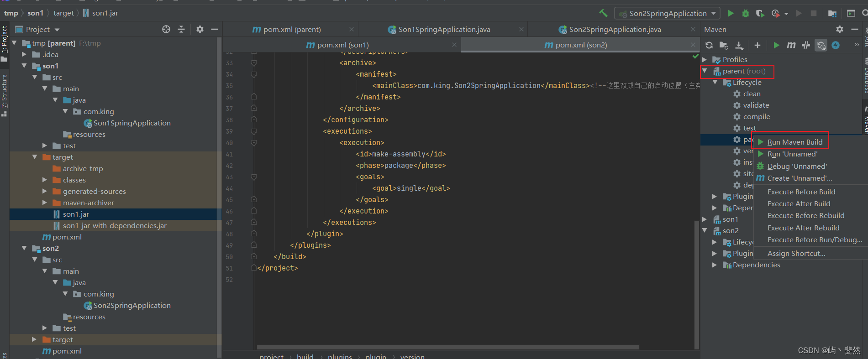Open the Project Structure icon in the top toolbar
The height and width of the screenshot is (359, 868).
tap(832, 13)
